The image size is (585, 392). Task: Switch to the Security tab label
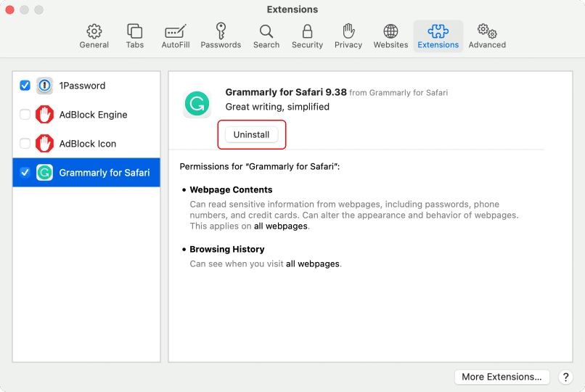pos(308,45)
